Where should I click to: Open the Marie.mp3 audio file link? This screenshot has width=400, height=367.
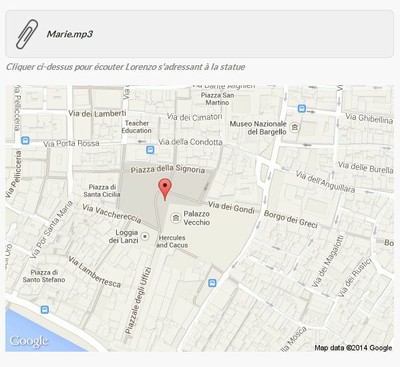click(x=69, y=34)
